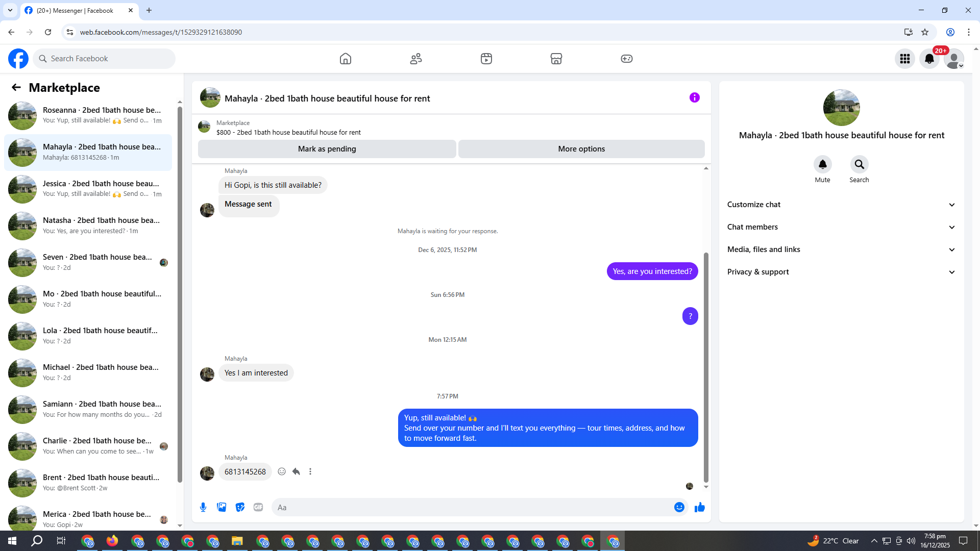
Task: Click the More options button
Action: tap(581, 149)
